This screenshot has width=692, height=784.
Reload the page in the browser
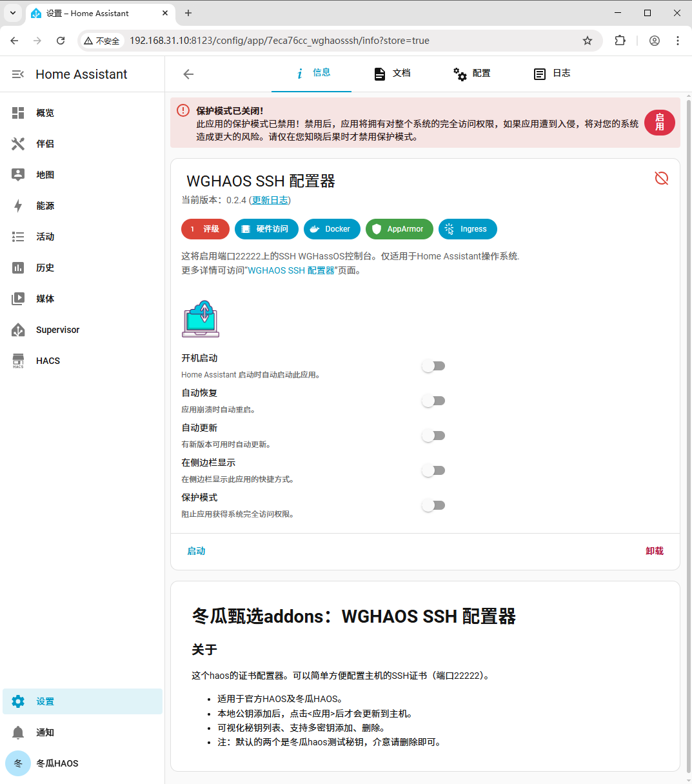pyautogui.click(x=61, y=41)
